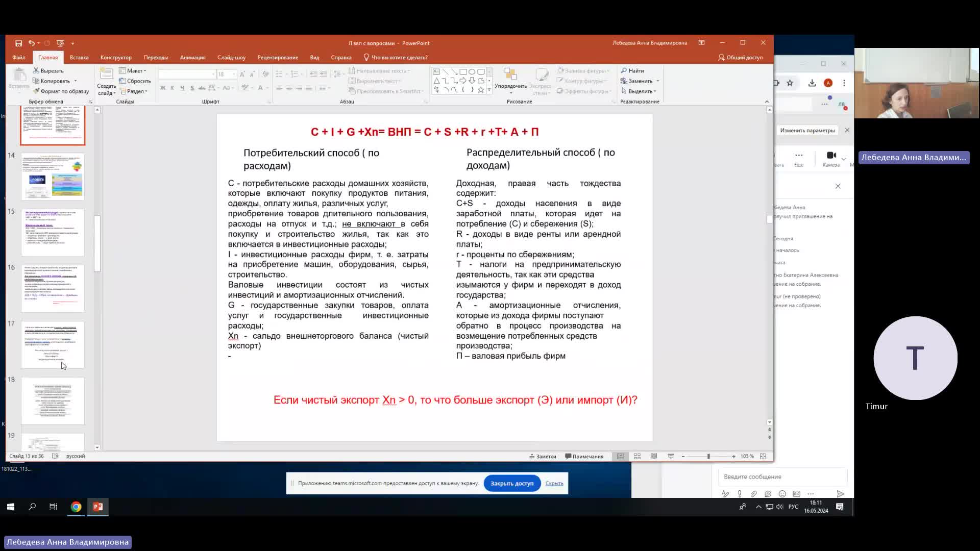Start slideshow from beginning via Quick Access
This screenshot has height=551, width=980.
pos(60,43)
